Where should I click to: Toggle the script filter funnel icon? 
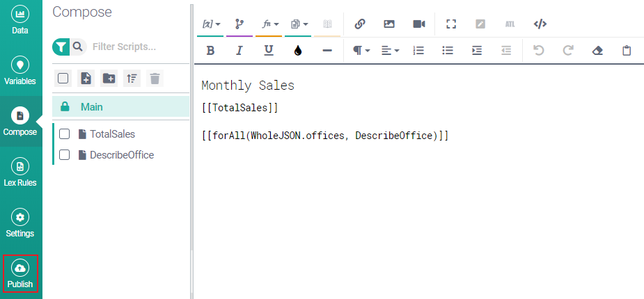pos(61,47)
